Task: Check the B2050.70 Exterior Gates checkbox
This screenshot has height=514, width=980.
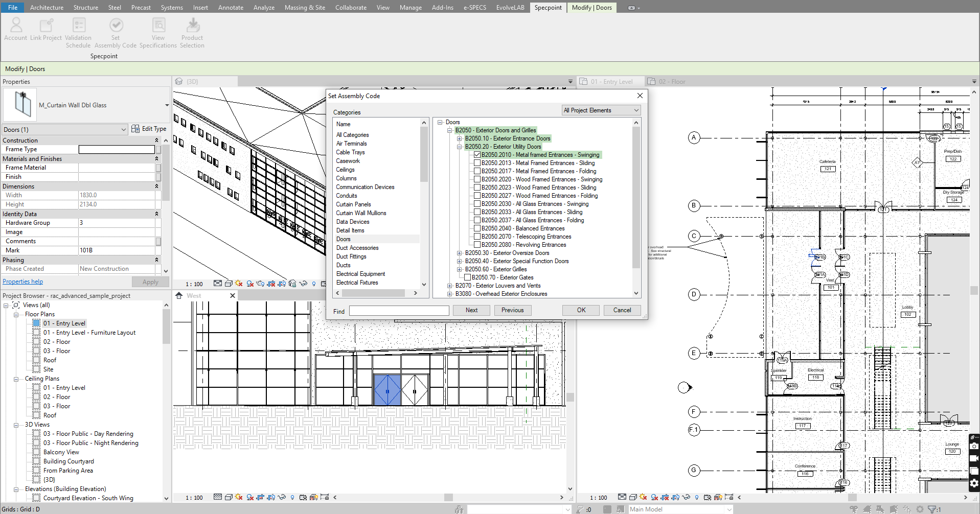Action: pyautogui.click(x=468, y=277)
